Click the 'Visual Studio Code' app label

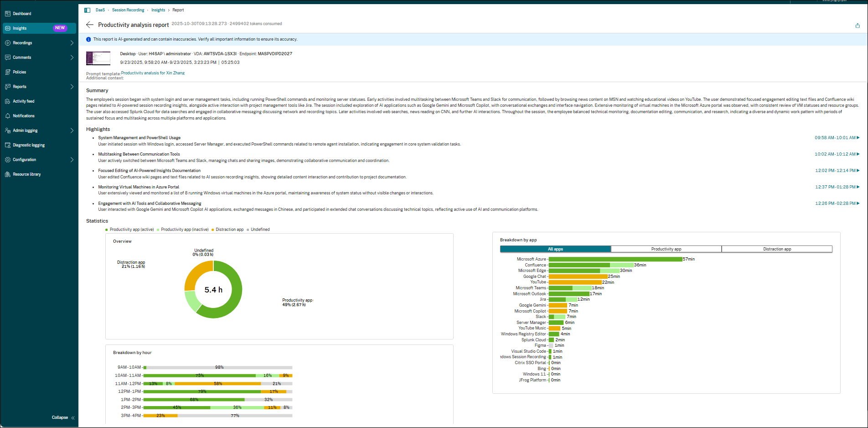tap(528, 351)
